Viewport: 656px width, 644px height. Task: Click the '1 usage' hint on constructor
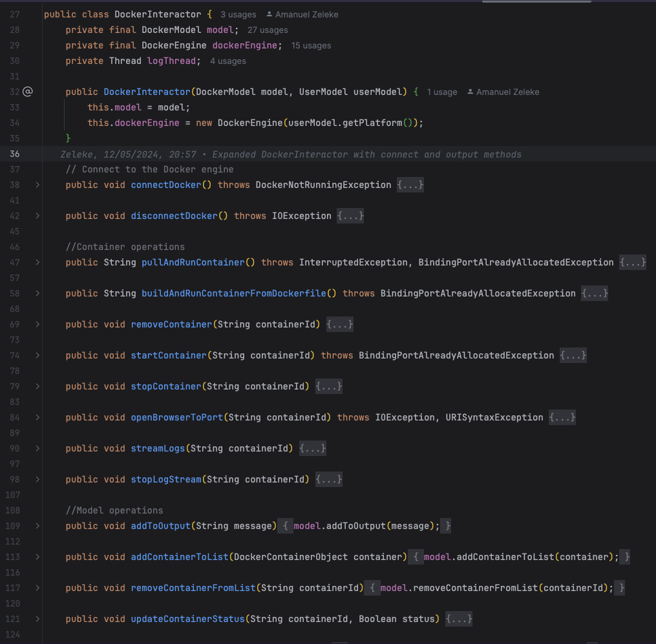(442, 92)
